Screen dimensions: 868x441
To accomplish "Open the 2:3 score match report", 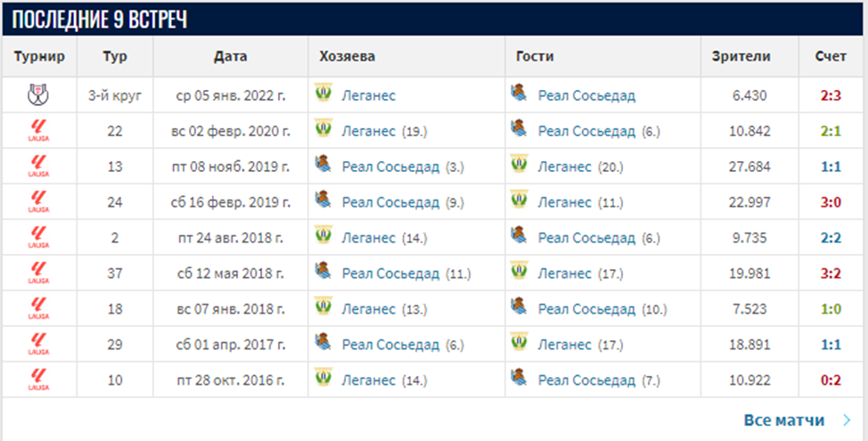I will point(831,95).
